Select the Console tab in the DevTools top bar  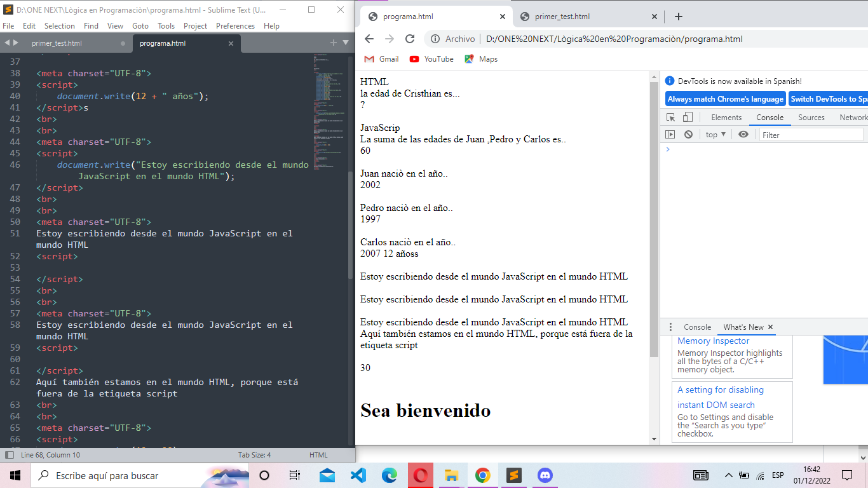tap(770, 118)
